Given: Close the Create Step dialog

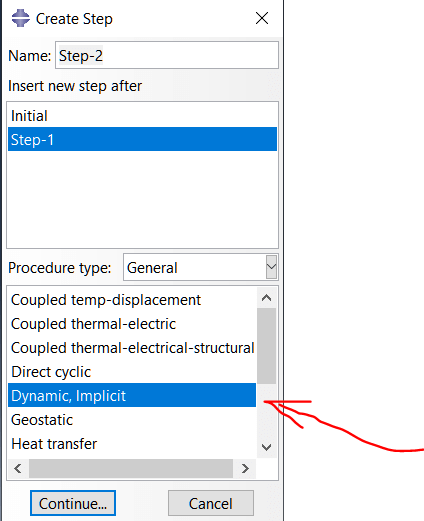Looking at the screenshot, I should pyautogui.click(x=262, y=18).
